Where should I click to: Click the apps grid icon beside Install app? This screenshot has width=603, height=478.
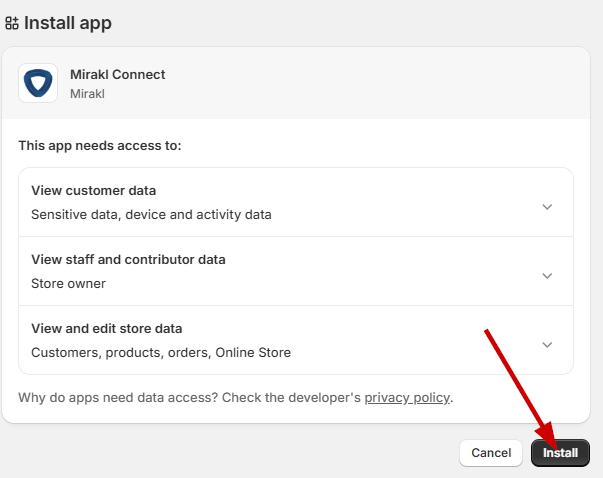click(12, 22)
